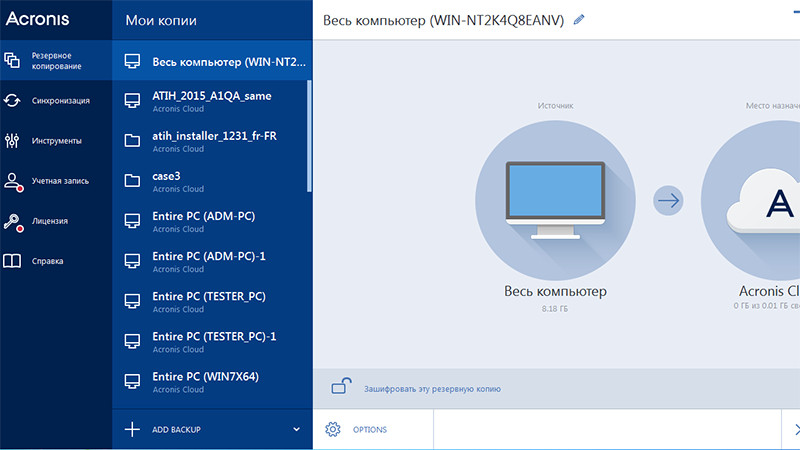Screen dimensions: 800x450
Task: Click the pencil icon to rename backup
Action: tap(579, 20)
